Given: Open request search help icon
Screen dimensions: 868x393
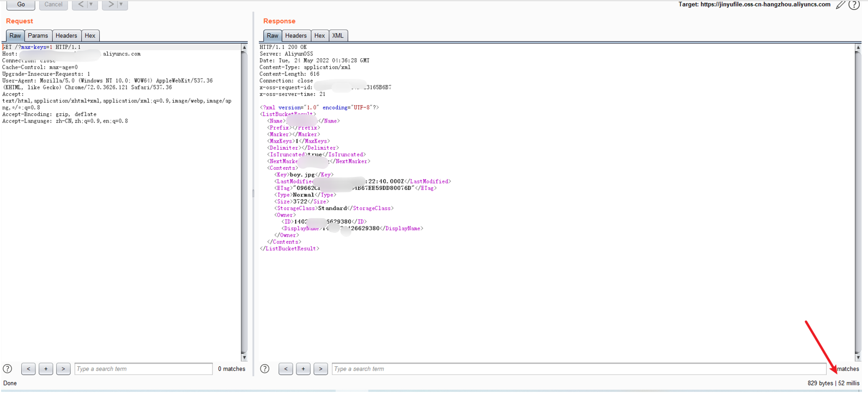Looking at the screenshot, I should (x=8, y=369).
